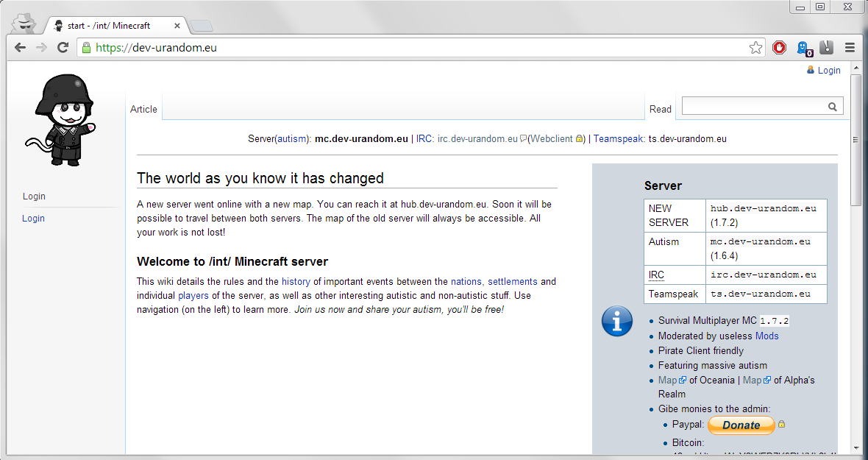Open the Map of Alpha's Realm link
This screenshot has height=460, width=868.
(x=752, y=380)
